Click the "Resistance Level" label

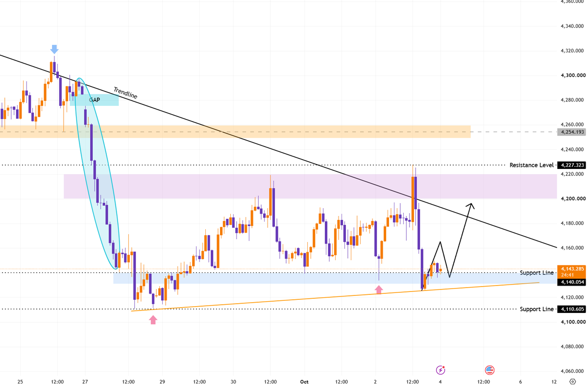pyautogui.click(x=531, y=165)
